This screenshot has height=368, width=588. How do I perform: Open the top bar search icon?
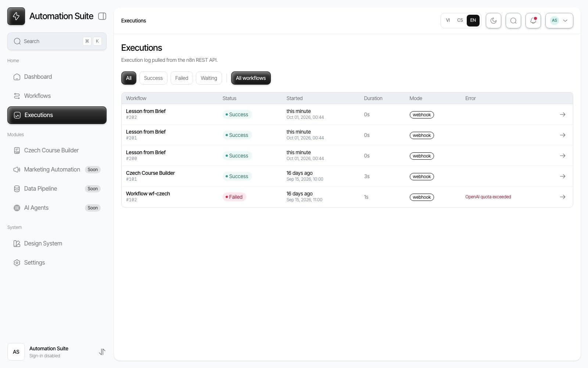point(513,21)
